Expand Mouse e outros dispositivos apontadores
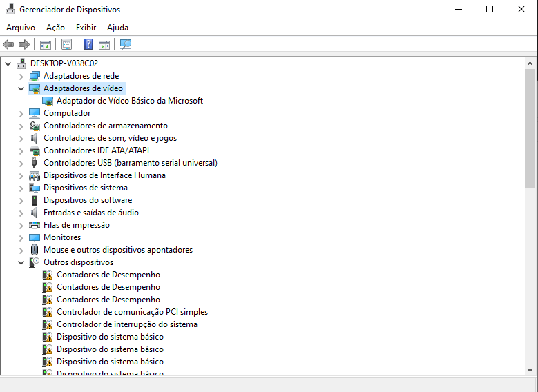 [21, 251]
